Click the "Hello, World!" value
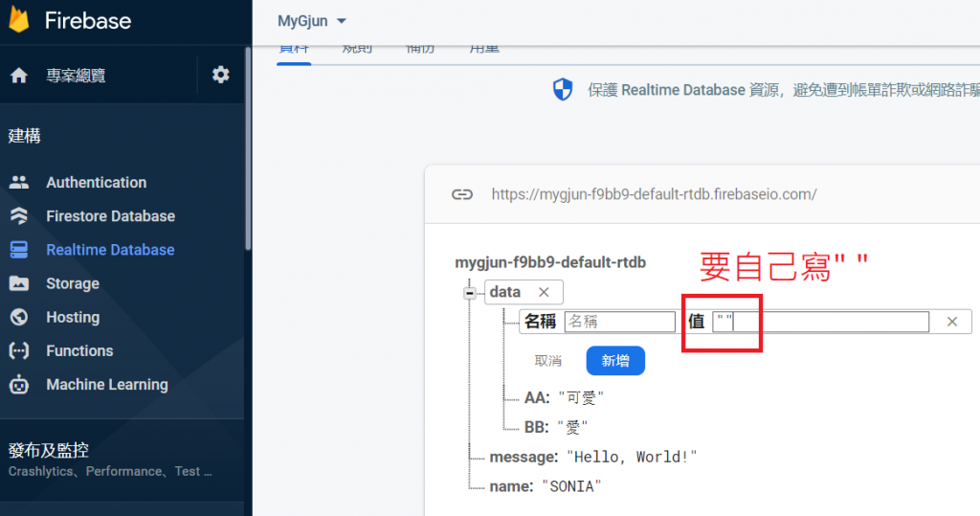This screenshot has height=516, width=980. coord(632,457)
